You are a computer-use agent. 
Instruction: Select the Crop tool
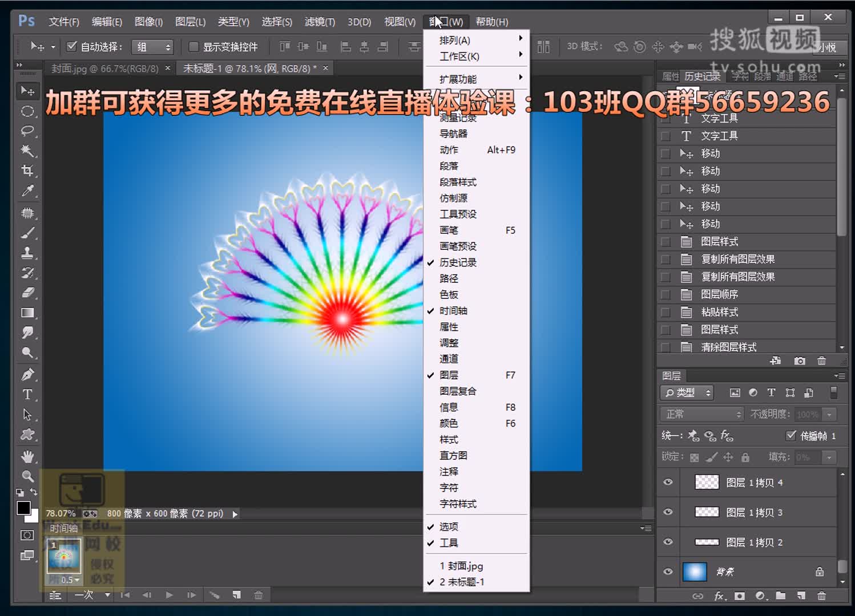[x=27, y=170]
